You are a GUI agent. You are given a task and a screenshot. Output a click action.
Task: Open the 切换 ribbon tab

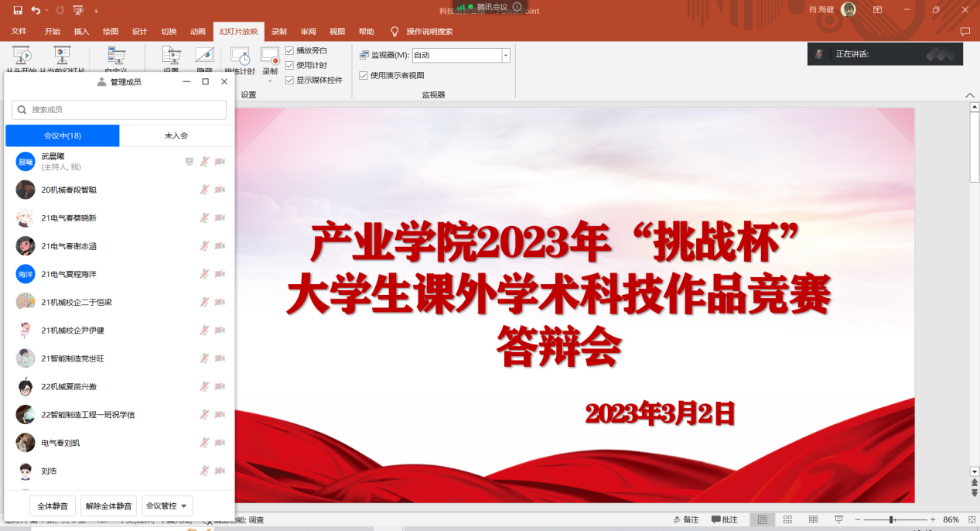(x=169, y=32)
